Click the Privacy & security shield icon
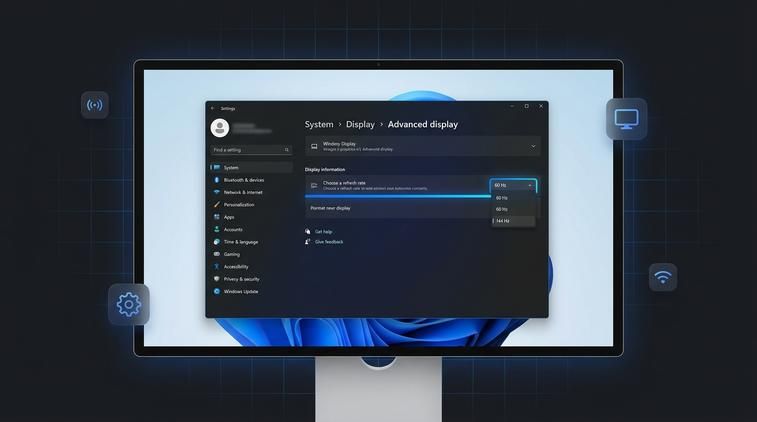 pos(216,279)
